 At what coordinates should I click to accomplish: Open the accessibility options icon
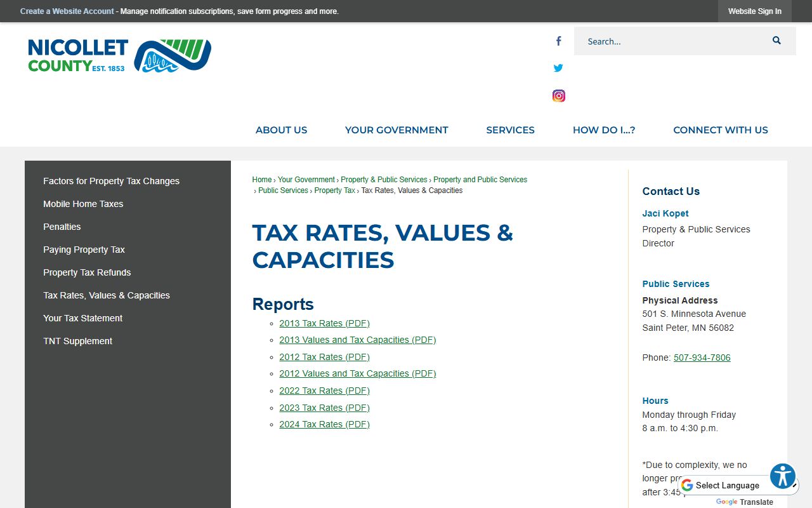tap(783, 476)
